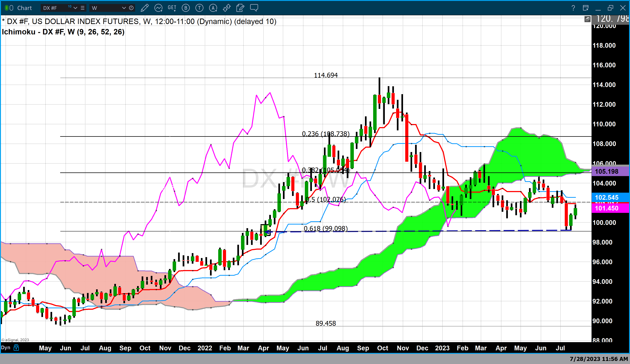Click the magenta 101.450 price tag
Screen dimensions: 630x364
(610, 208)
